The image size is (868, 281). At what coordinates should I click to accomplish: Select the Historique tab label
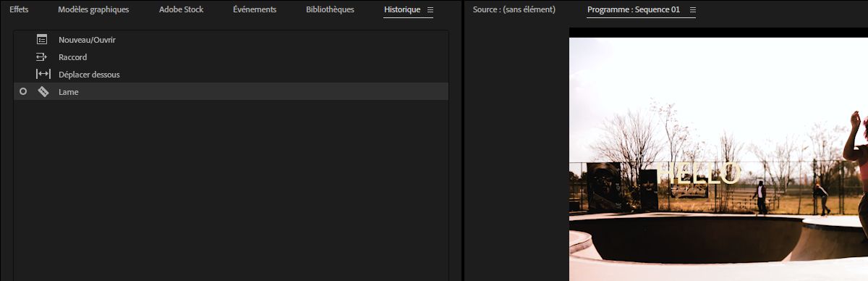click(x=402, y=10)
